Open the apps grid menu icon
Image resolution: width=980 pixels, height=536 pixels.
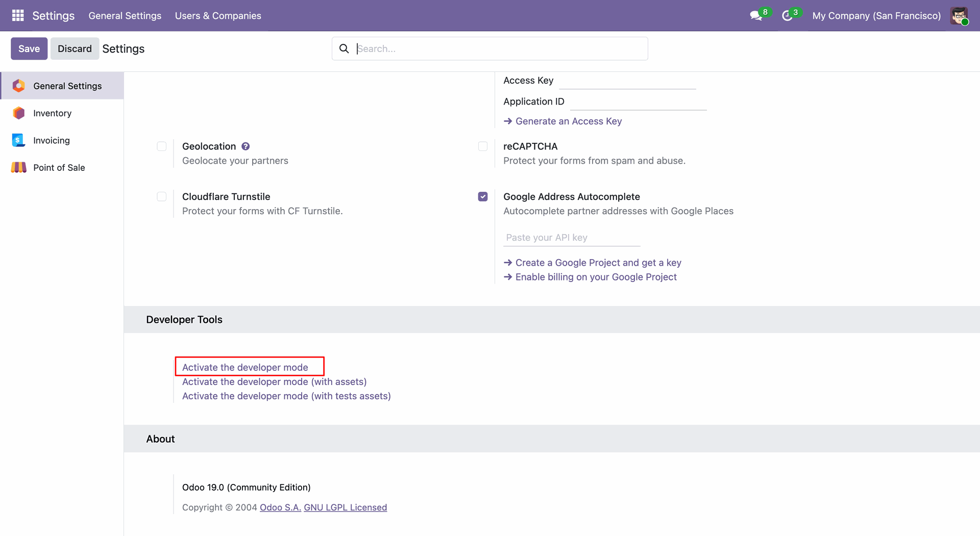coord(18,15)
